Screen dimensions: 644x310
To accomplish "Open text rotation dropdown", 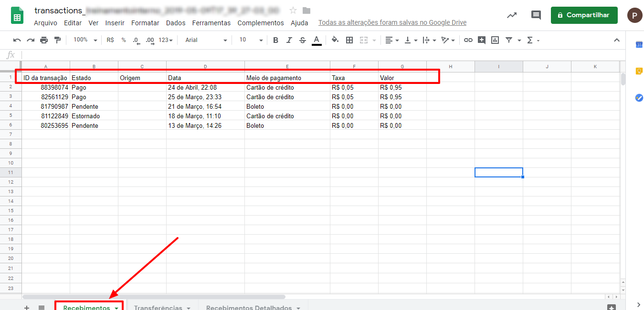I will tap(448, 40).
